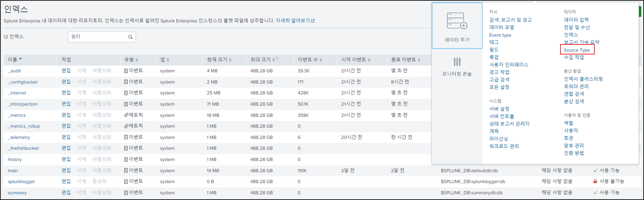The image size is (644, 200).
Task: Open 경고 작업 menu entry
Action: (x=499, y=72)
